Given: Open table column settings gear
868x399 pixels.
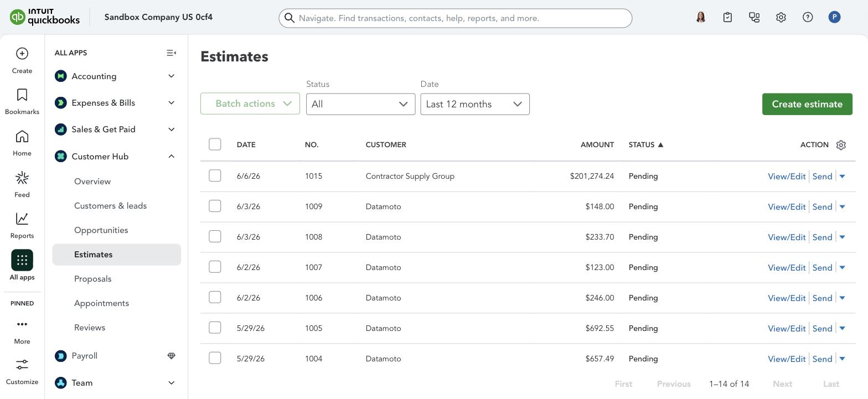Looking at the screenshot, I should [841, 145].
